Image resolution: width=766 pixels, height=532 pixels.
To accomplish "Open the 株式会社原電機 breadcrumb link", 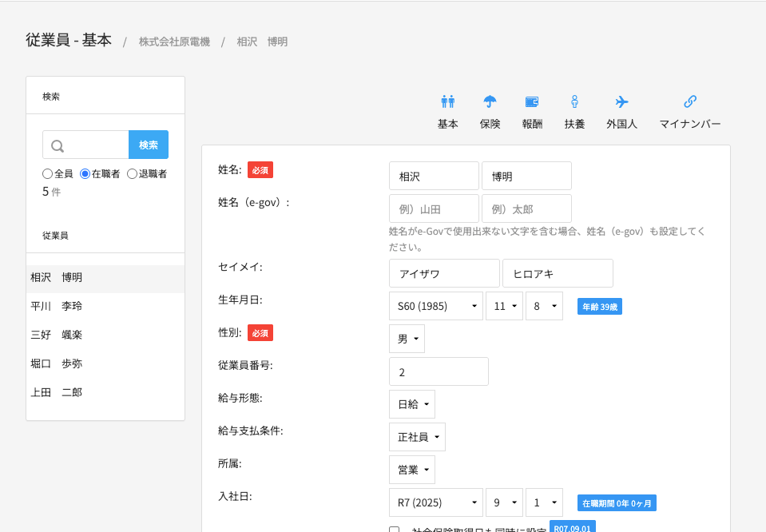I will click(x=174, y=42).
